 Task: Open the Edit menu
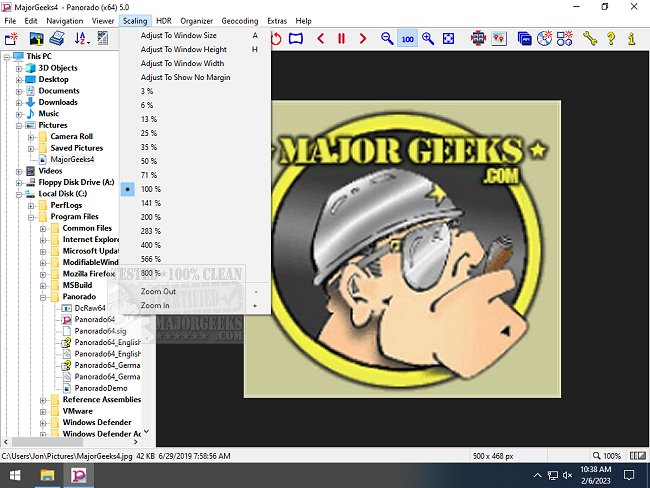click(x=31, y=21)
